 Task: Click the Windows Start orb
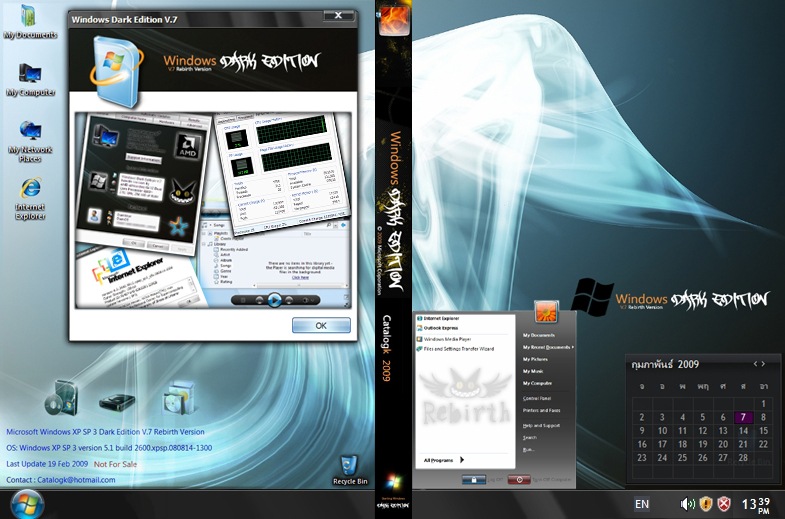[x=26, y=504]
